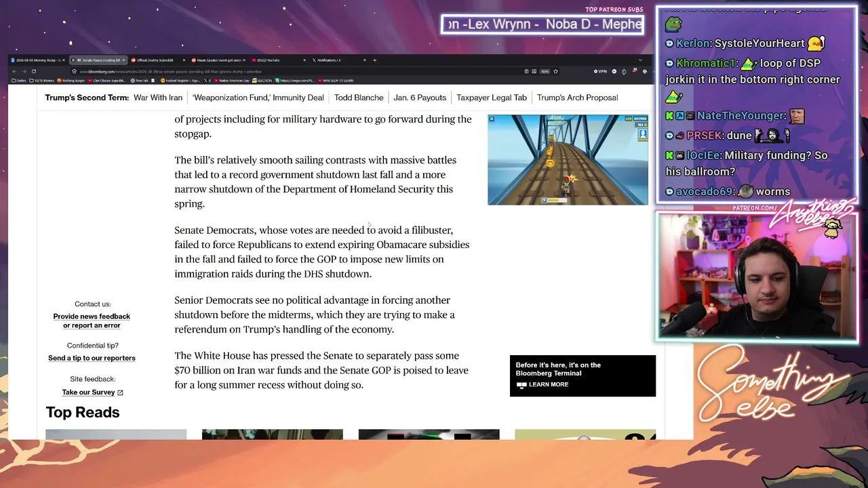This screenshot has width=868, height=488.
Task: Click chat username PRSEK
Action: 704,136
